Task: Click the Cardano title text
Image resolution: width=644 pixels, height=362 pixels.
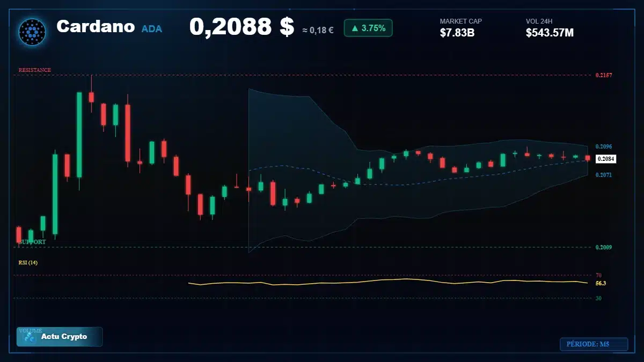Action: 96,26
